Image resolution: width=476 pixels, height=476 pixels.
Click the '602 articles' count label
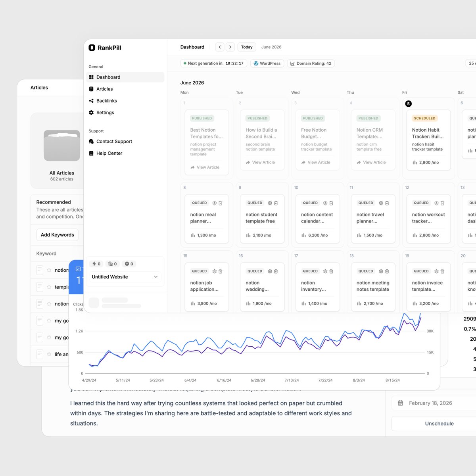click(x=62, y=179)
